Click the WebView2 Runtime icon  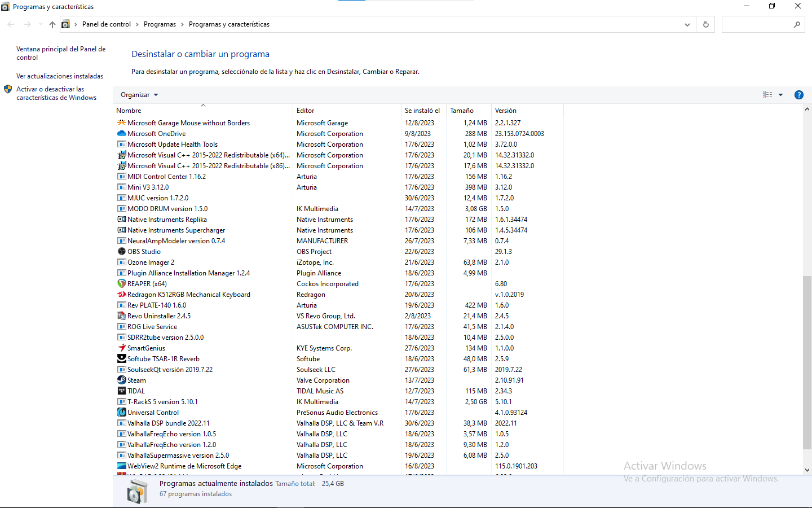click(121, 466)
